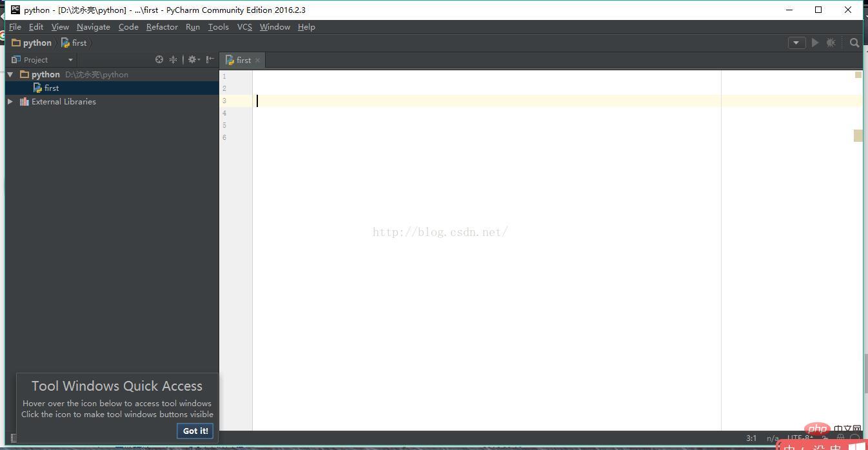Collapse the python project root node
Screen dimensions: 868x450
[x=10, y=75]
